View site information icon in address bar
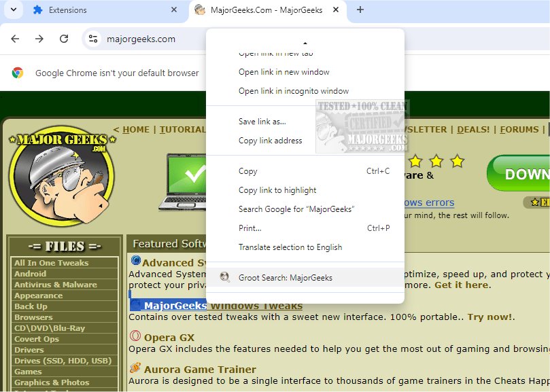The width and height of the screenshot is (550, 392). (93, 39)
